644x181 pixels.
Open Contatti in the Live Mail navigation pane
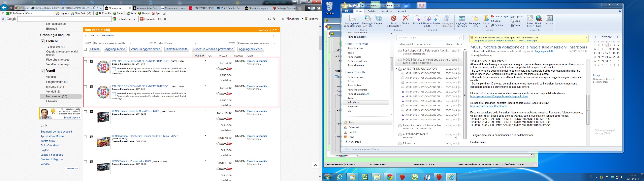pos(351,132)
